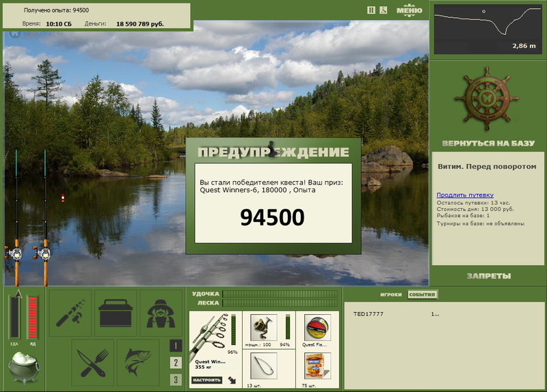
Task: Click the red-white float on the water
Action: pos(63,198)
